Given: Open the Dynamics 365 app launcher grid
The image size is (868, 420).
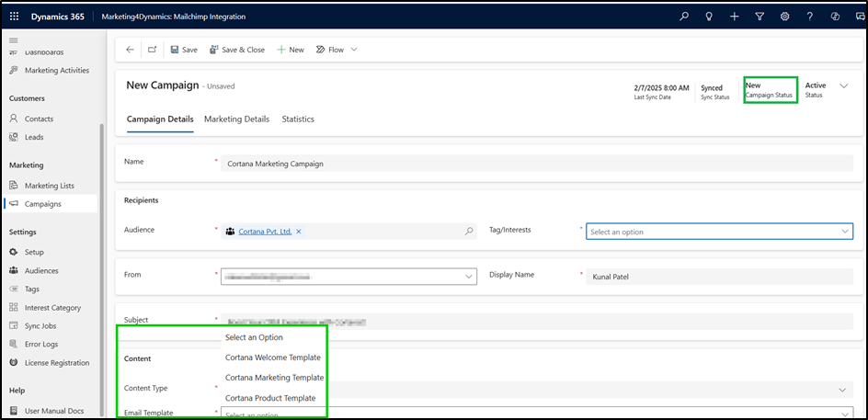Looking at the screenshot, I should pyautogui.click(x=15, y=17).
